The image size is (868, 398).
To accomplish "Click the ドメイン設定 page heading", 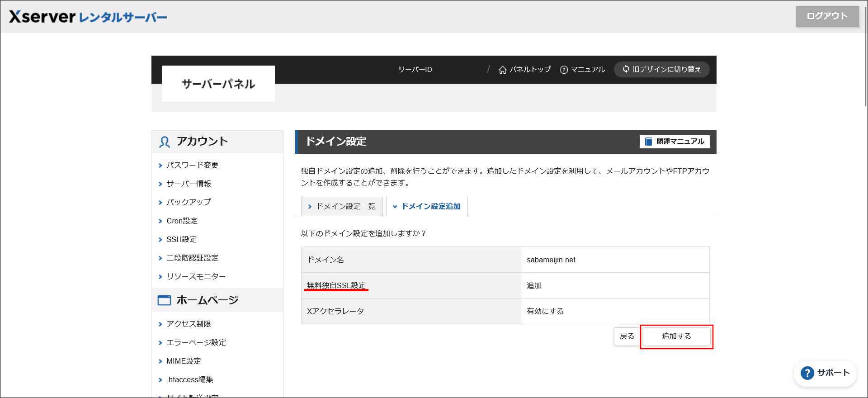I will click(336, 142).
